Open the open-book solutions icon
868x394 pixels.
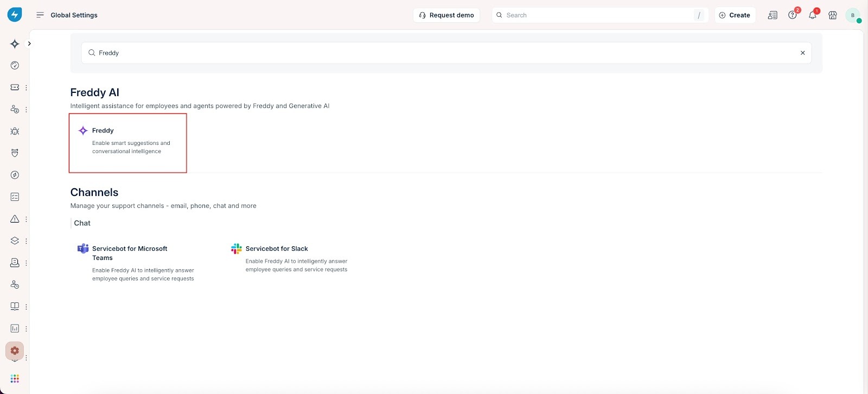click(x=15, y=307)
